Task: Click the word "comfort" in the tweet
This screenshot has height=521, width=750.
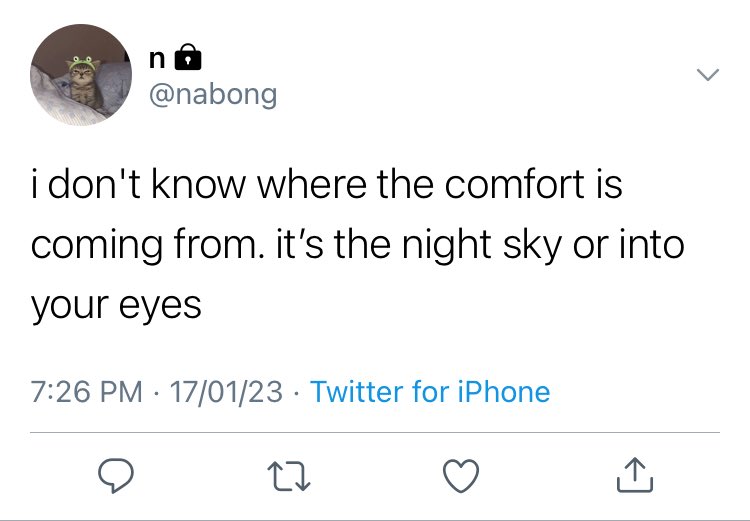Action: coord(514,184)
